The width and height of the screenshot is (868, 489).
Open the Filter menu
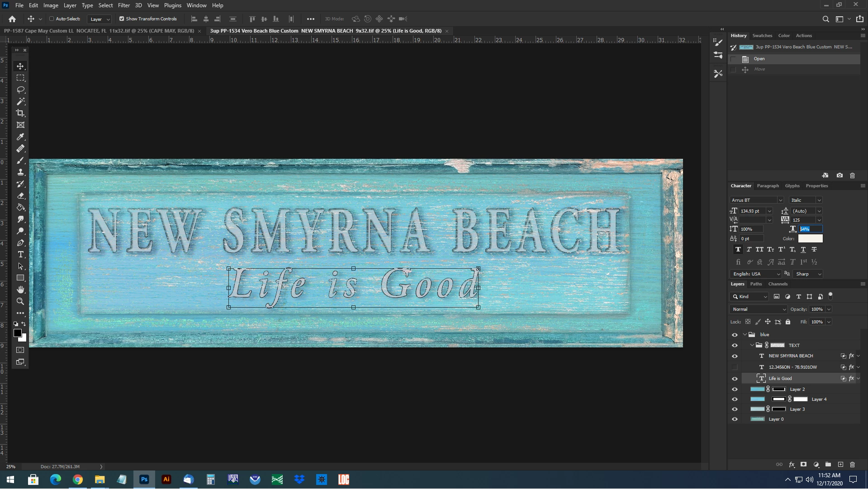coord(123,5)
